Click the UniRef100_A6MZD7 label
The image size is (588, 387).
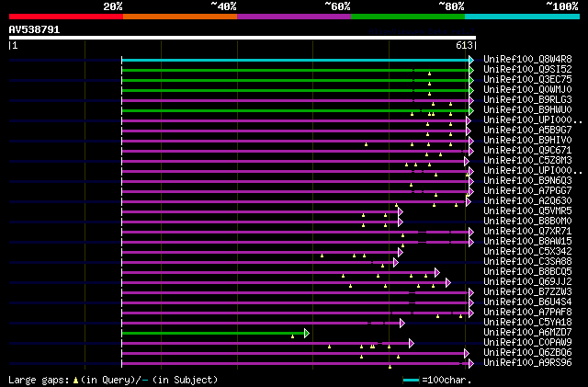(x=527, y=333)
